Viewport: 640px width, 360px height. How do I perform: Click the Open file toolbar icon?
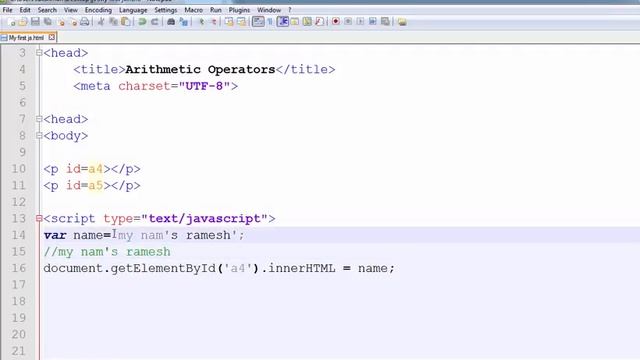pos(23,22)
